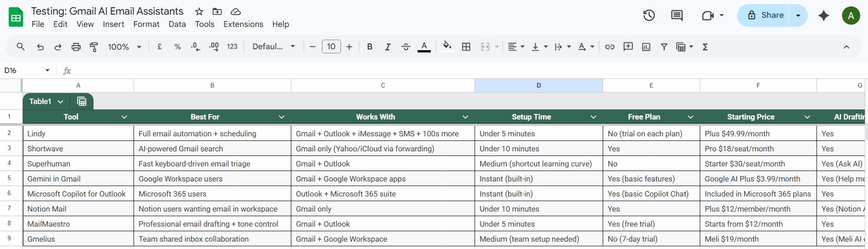This screenshot has width=868, height=249.
Task: Redo the last action
Action: pyautogui.click(x=58, y=47)
